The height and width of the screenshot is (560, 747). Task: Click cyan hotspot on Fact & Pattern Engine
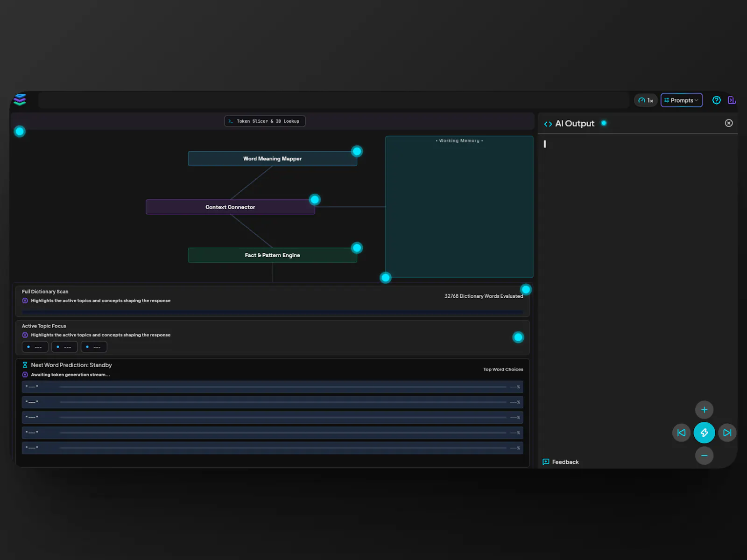357,248
